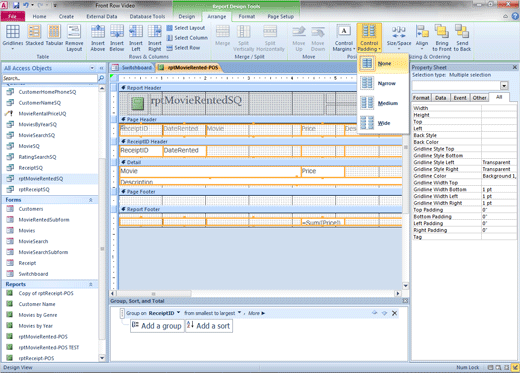The width and height of the screenshot is (520, 373).
Task: Open the Size/Space dropdown
Action: (399, 38)
